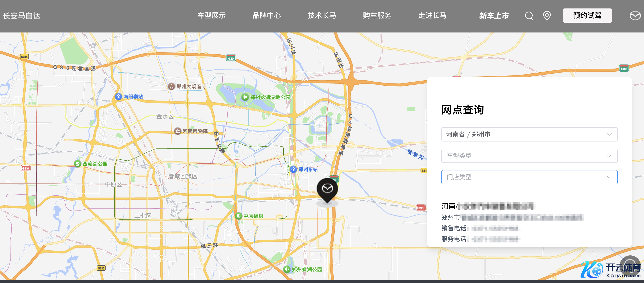Click the 河南博物院 museum icon on map
644x283 pixels.
177,131
